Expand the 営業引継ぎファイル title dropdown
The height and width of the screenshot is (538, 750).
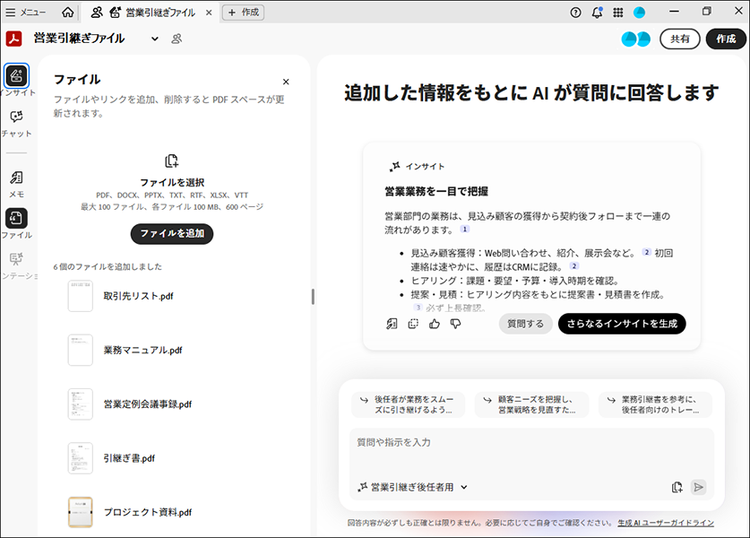point(155,39)
